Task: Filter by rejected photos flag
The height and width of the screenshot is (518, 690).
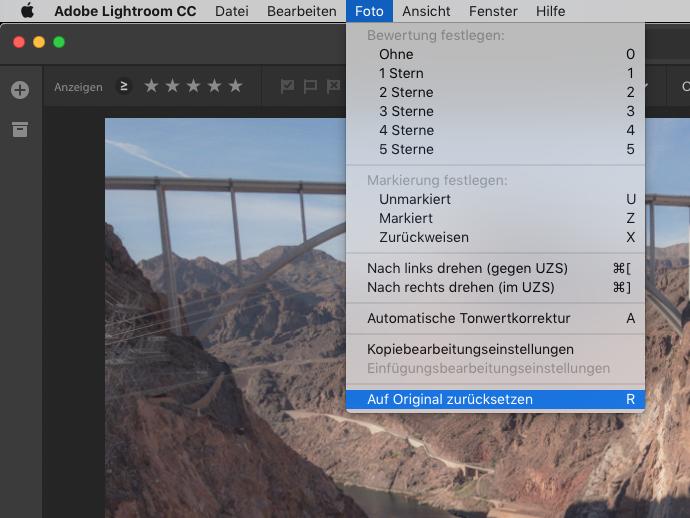Action: click(333, 86)
